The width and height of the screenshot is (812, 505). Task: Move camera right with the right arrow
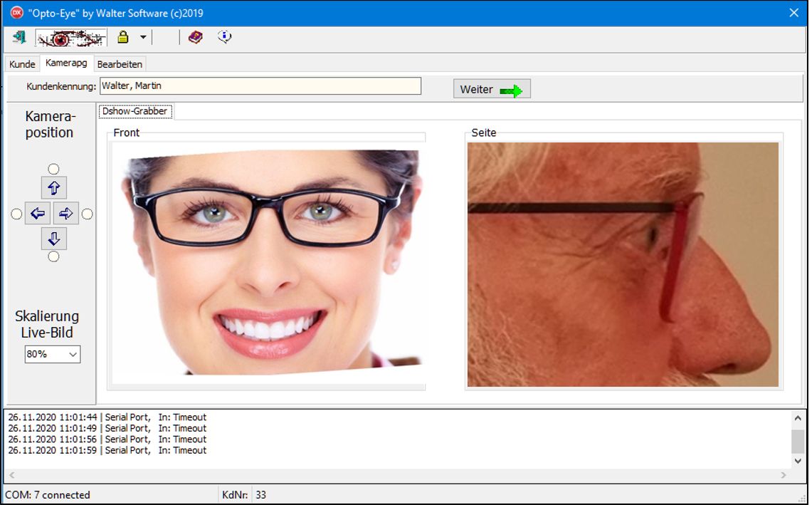point(65,213)
